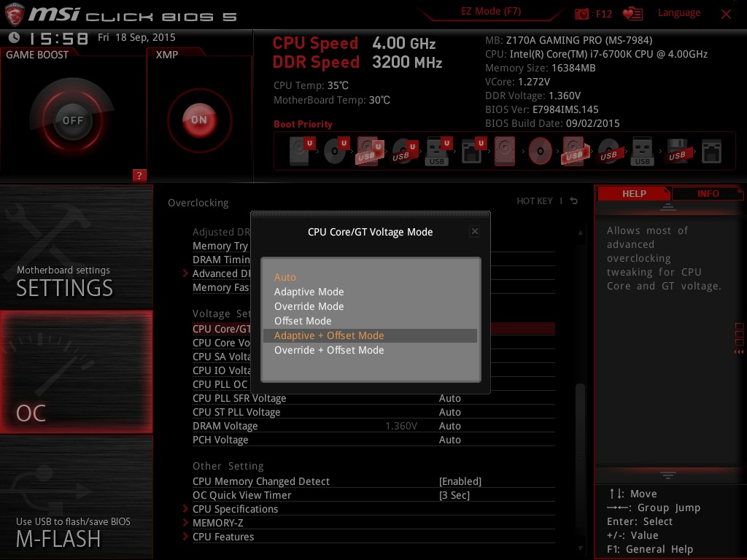Open CPU ST PLL Voltage Auto value

pos(449,412)
